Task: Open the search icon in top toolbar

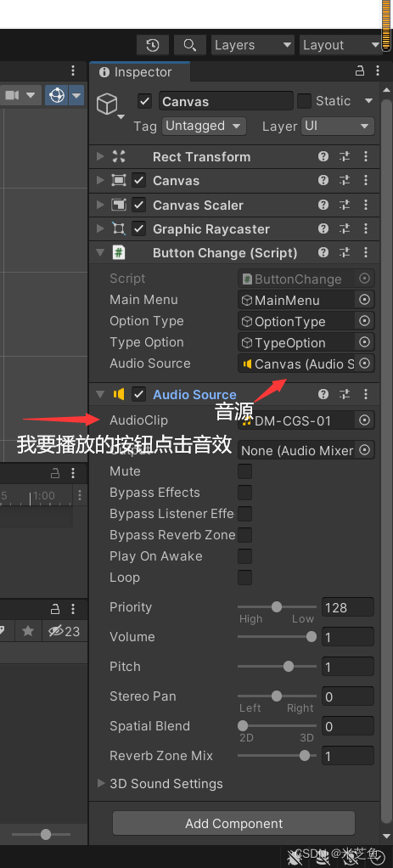Action: pyautogui.click(x=190, y=45)
